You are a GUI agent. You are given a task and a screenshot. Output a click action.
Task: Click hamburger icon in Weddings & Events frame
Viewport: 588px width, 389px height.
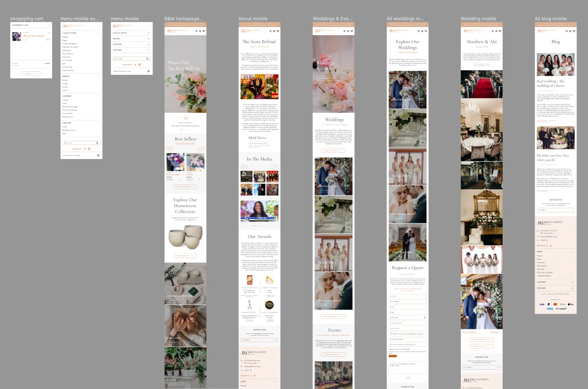tap(344, 31)
